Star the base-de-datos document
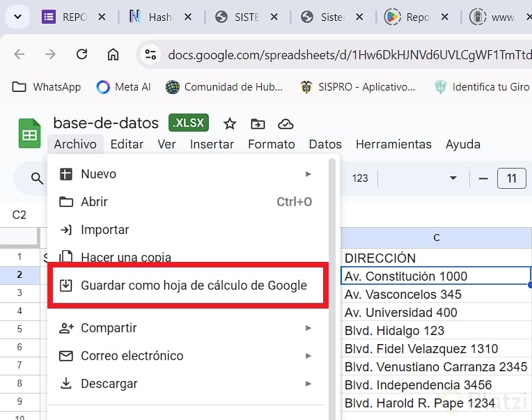Viewport: 532px width, 420px height. point(230,124)
